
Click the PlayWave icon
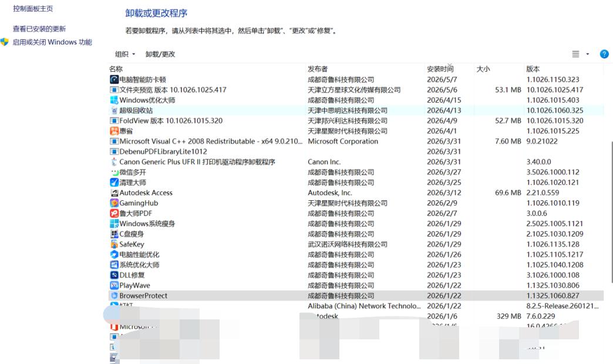pyautogui.click(x=114, y=285)
